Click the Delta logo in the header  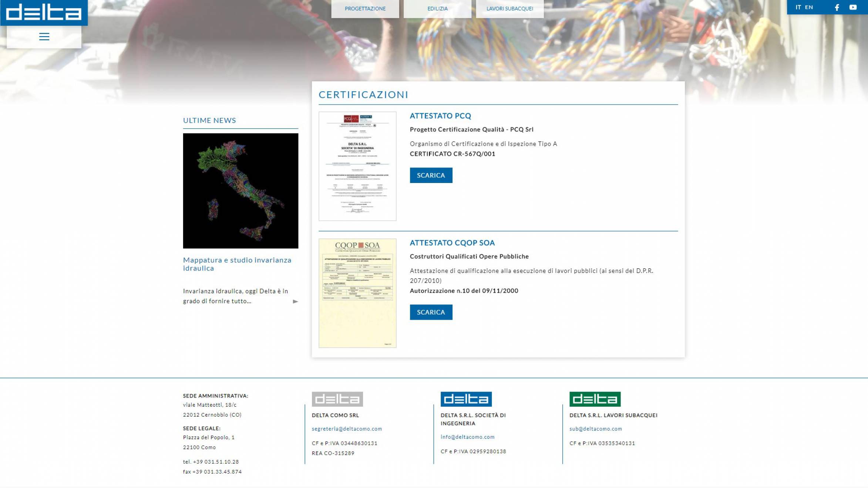click(x=44, y=12)
